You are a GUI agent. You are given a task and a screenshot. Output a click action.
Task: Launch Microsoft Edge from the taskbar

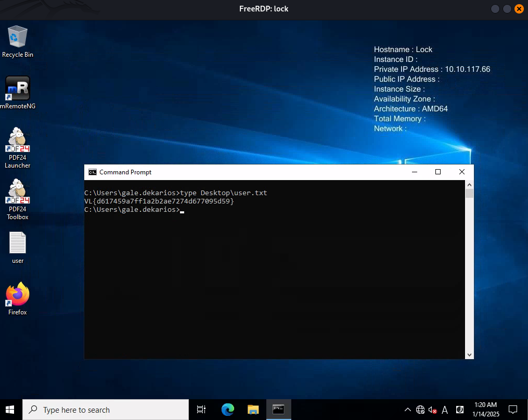pos(228,410)
